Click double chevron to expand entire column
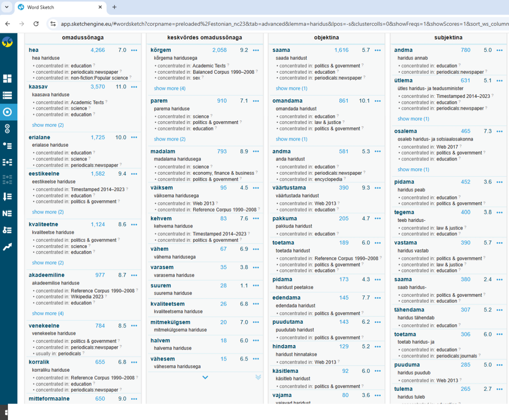Screen dimensions: 509x420 pyautogui.click(x=258, y=377)
